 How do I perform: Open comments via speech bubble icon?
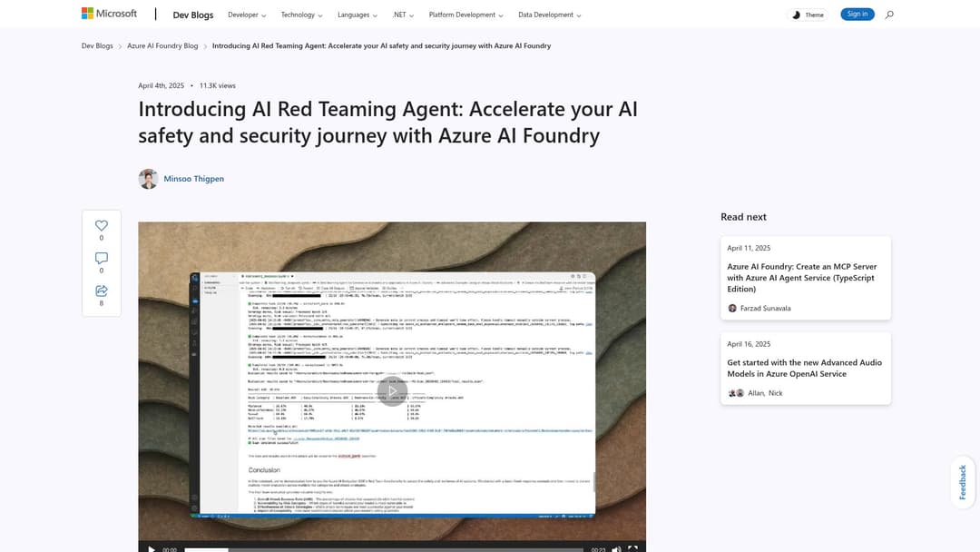(102, 258)
